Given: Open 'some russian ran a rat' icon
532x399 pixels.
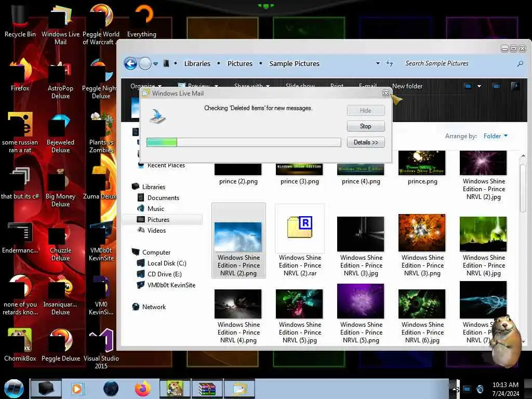Looking at the screenshot, I should (20, 133).
